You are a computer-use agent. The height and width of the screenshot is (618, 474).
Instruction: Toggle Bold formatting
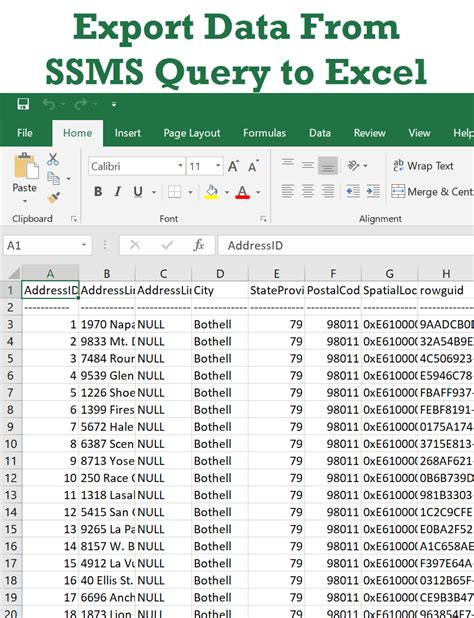point(98,192)
